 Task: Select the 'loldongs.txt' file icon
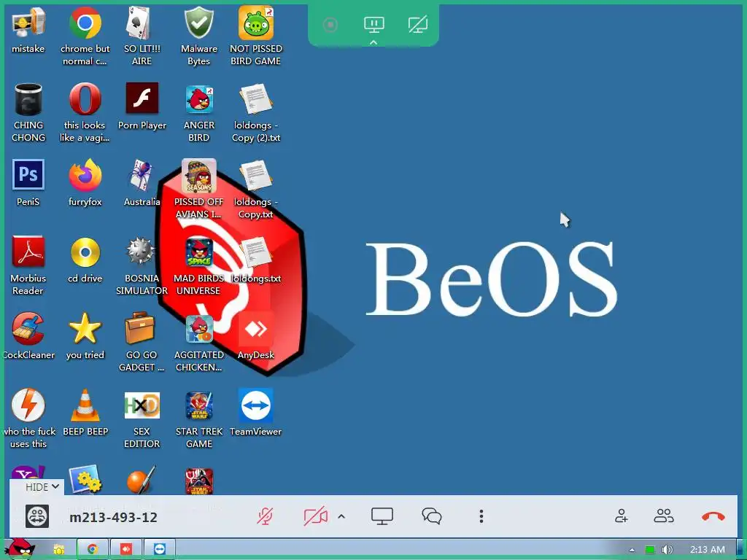[x=256, y=252]
